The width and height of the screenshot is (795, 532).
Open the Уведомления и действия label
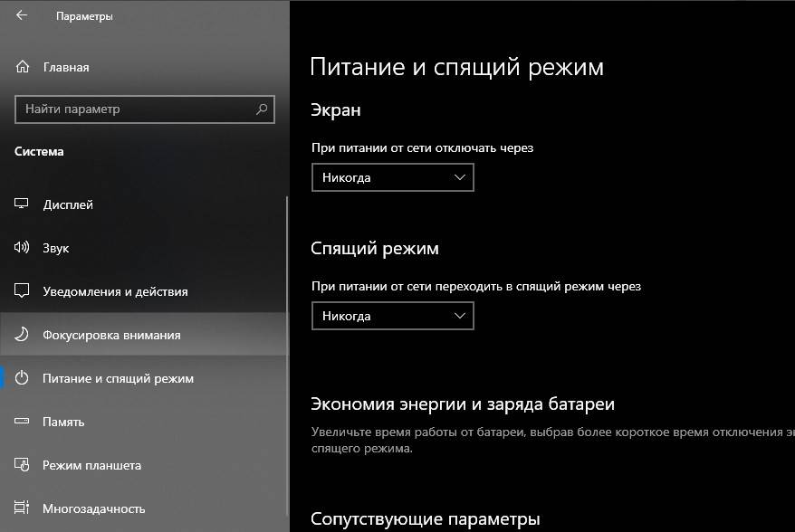pyautogui.click(x=115, y=291)
